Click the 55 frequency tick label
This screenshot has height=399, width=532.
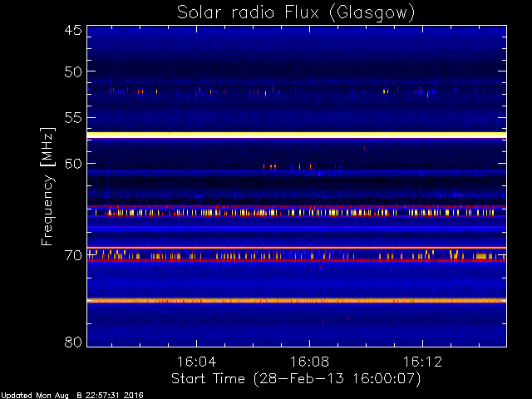point(73,118)
